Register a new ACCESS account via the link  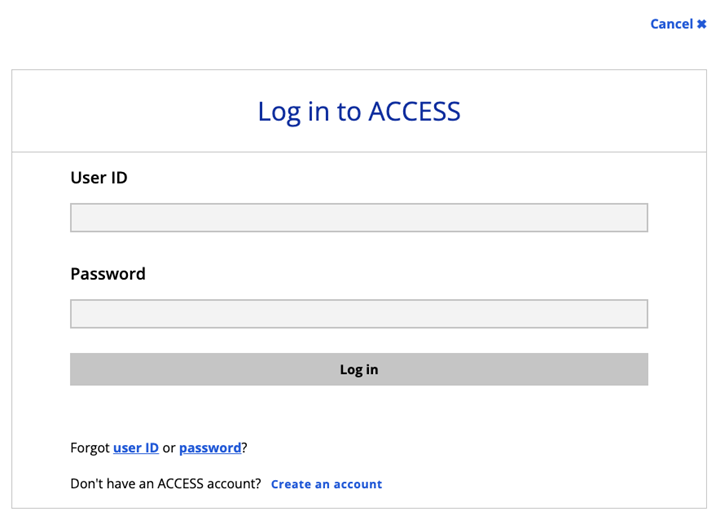point(326,484)
